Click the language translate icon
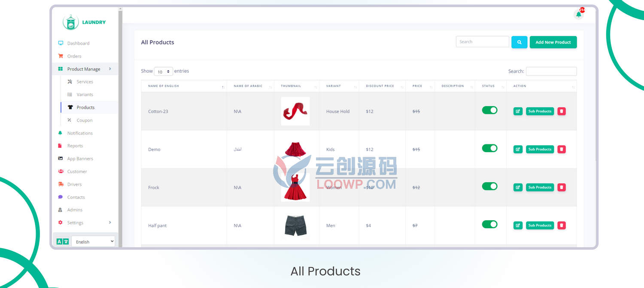The image size is (644, 288). coord(63,241)
